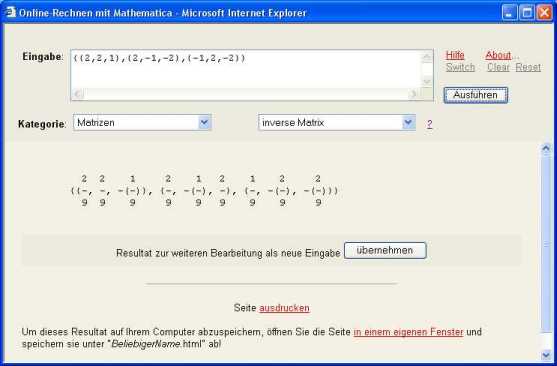The height and width of the screenshot is (366, 557).
Task: Click text 'Resultat zur weiteren Bearbeitung als neue Eingabe'
Action: pyautogui.click(x=228, y=253)
